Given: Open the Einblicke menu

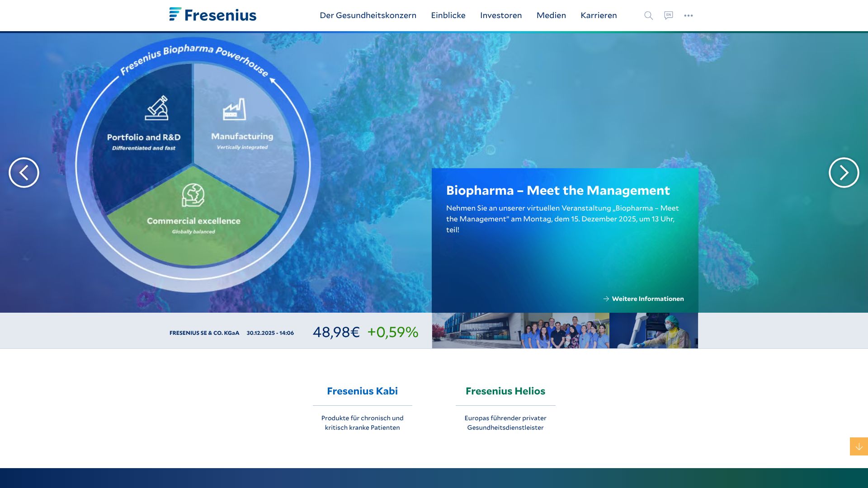Looking at the screenshot, I should click(448, 15).
